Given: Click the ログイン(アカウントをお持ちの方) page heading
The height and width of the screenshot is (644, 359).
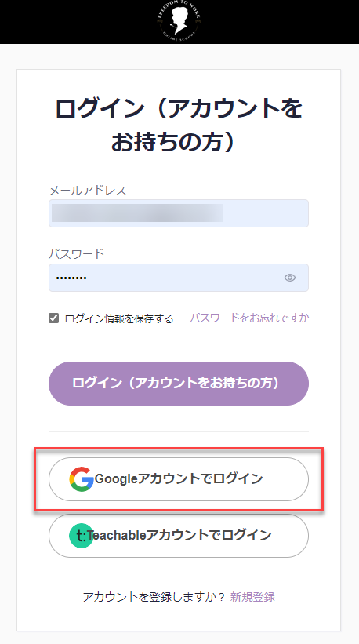Looking at the screenshot, I should [179, 125].
